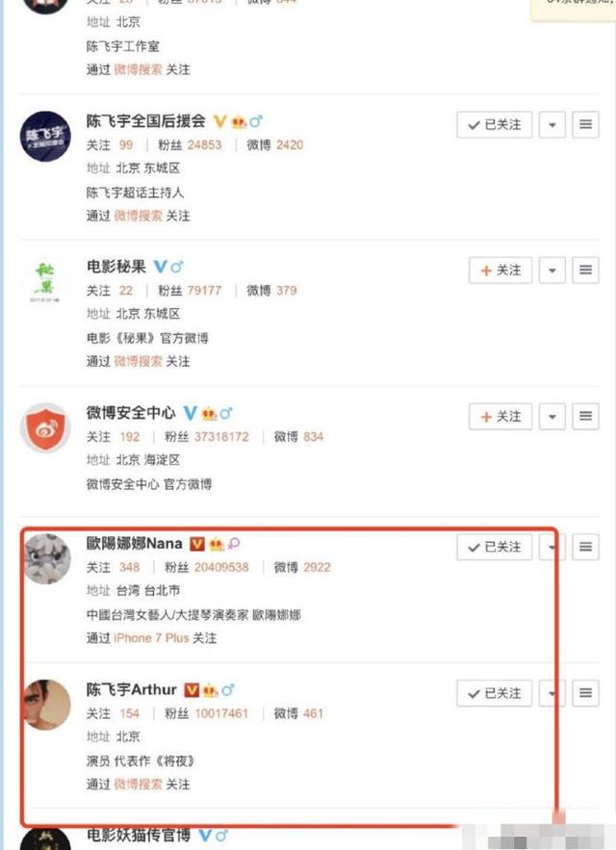Viewport: 616px width, 850px height.
Task: Open list menu icon for 电影秘果
Action: pos(585,270)
